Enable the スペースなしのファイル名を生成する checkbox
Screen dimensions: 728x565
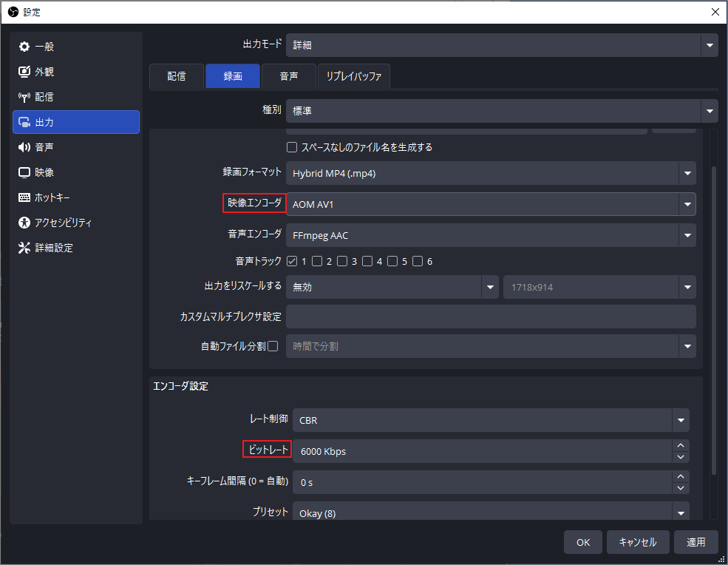tap(292, 147)
